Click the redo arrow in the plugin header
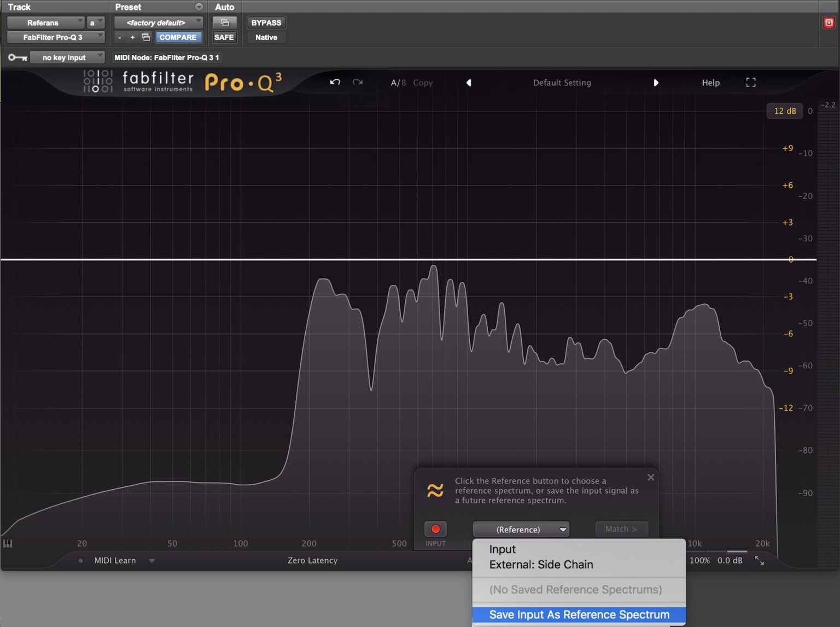The width and height of the screenshot is (840, 627). (358, 82)
